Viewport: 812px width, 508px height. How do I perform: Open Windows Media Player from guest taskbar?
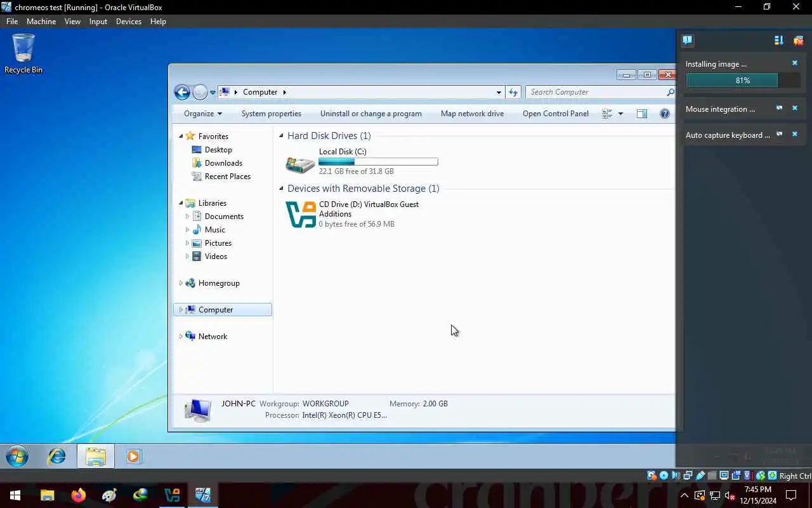(134, 456)
